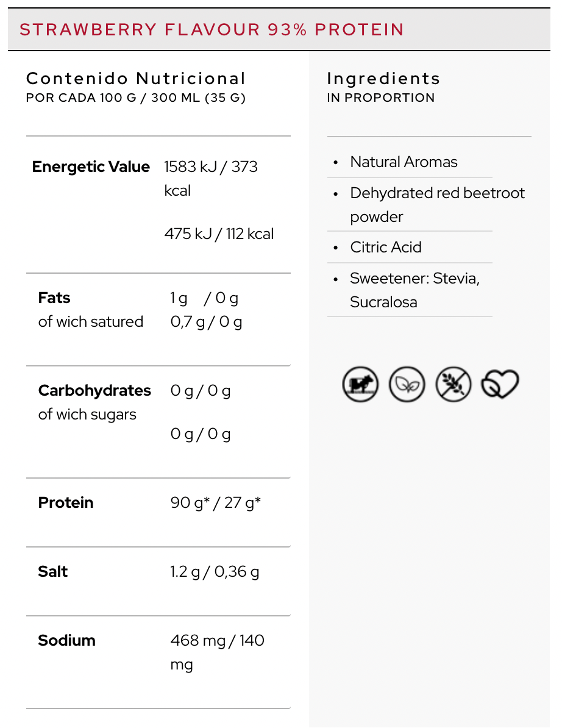Click the heart with leaf icon
562x728 pixels.
click(500, 385)
